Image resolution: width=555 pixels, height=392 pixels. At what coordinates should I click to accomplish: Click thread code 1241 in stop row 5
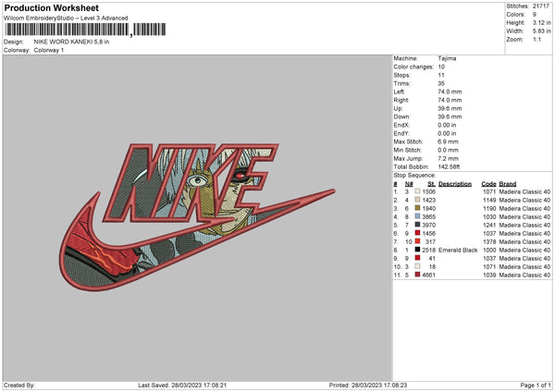pos(489,225)
